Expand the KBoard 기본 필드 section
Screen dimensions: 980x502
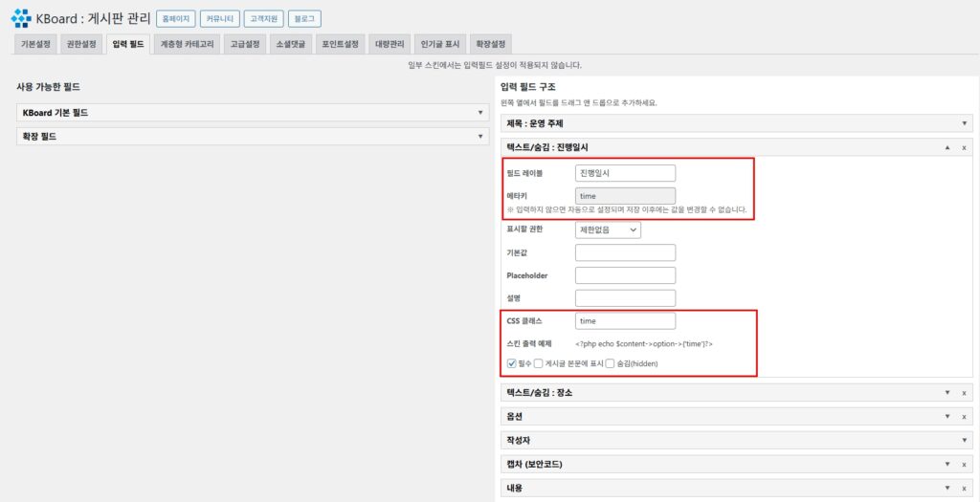(253, 113)
